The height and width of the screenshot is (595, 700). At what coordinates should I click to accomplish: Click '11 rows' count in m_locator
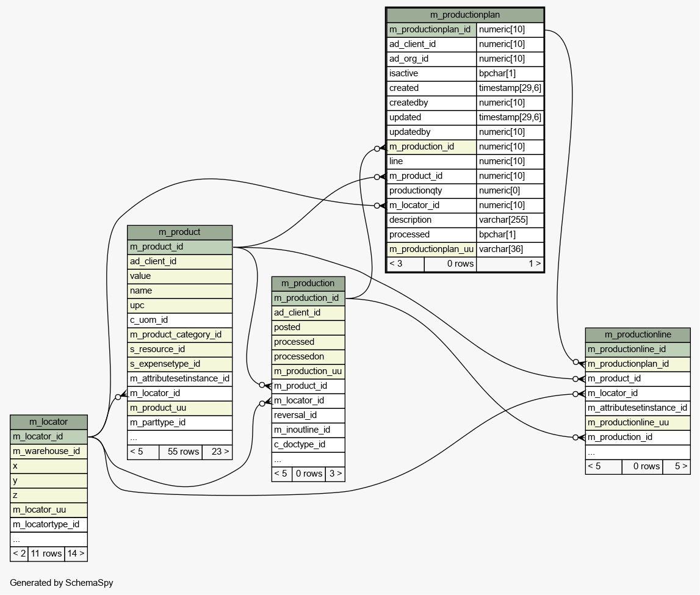tap(46, 554)
